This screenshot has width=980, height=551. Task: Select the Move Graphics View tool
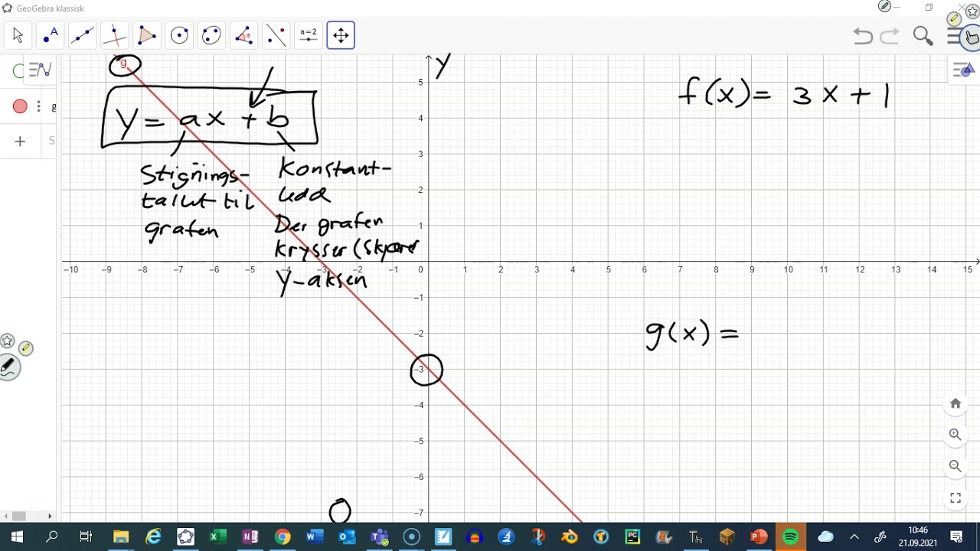click(341, 35)
